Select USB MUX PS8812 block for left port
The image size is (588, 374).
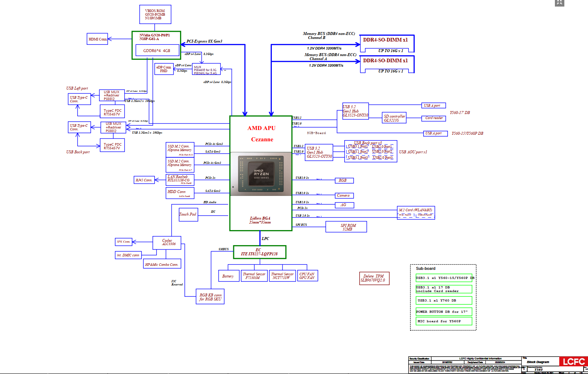(x=112, y=95)
